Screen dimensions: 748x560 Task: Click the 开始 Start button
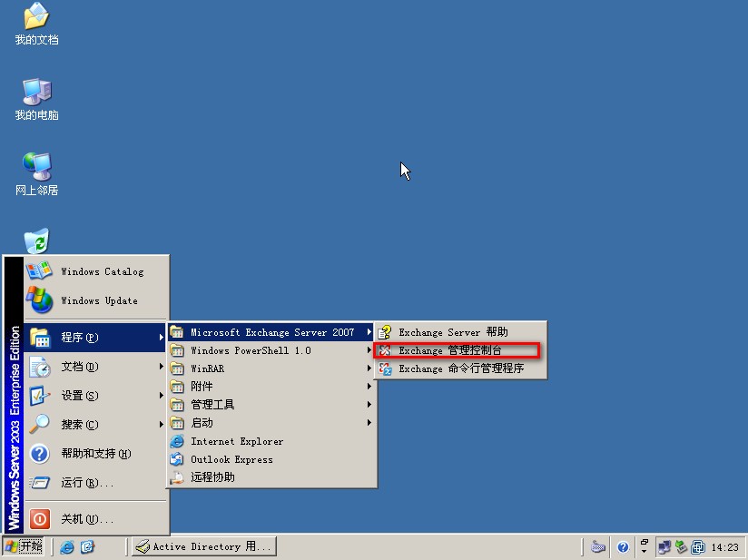pos(24,546)
